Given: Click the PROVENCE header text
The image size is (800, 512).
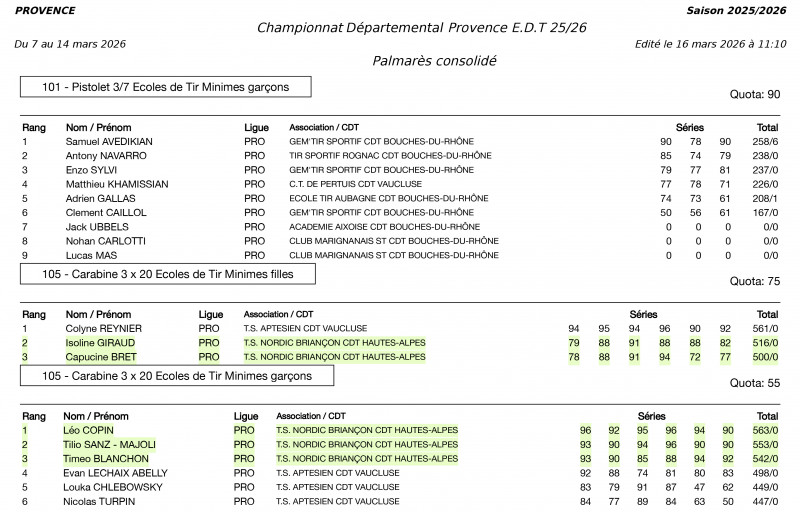Looking at the screenshot, I should 45,10.
